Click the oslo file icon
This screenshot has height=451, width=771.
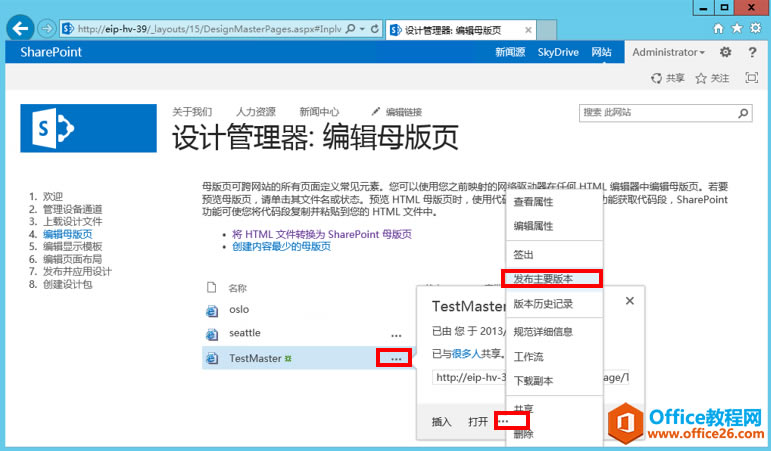211,310
